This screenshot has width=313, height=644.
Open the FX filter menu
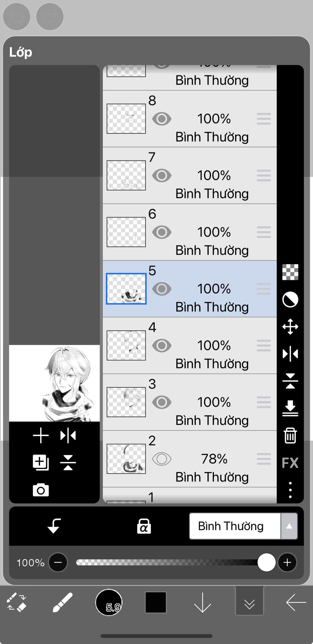(x=290, y=463)
